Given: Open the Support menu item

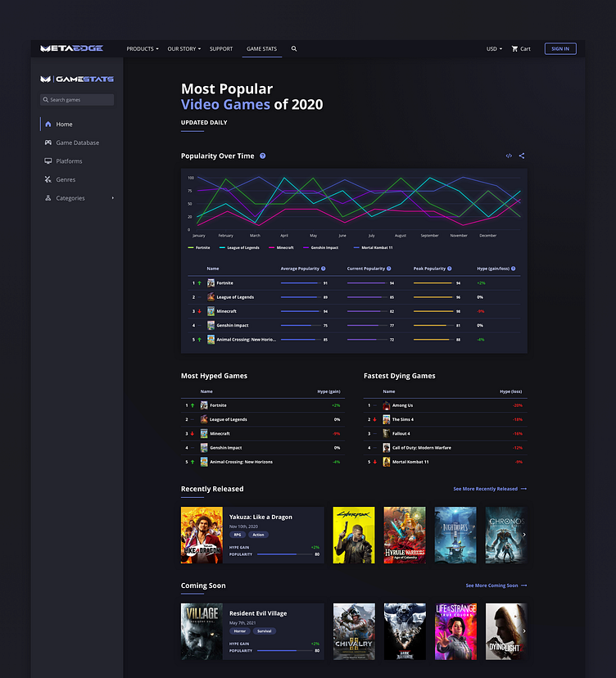Looking at the screenshot, I should (221, 49).
